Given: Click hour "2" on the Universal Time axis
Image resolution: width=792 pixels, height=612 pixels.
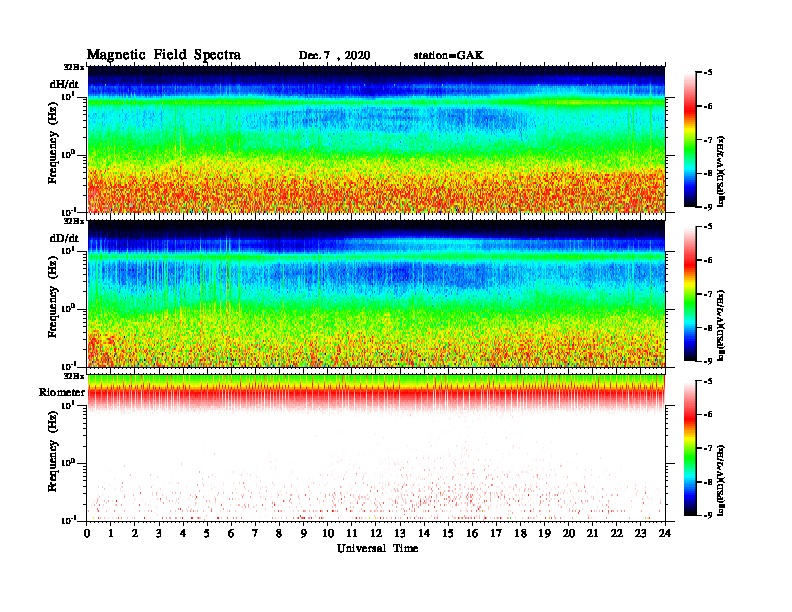Looking at the screenshot, I should pos(135,533).
